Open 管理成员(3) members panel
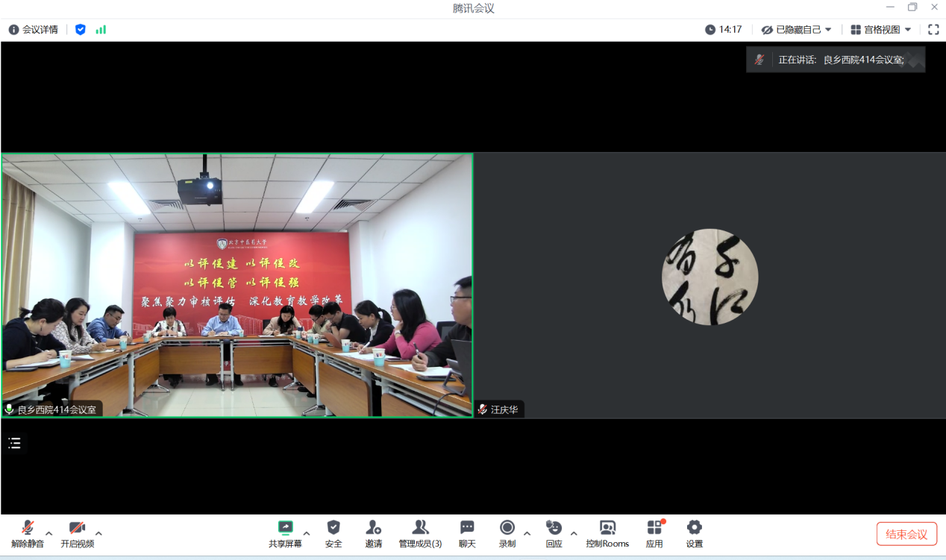The width and height of the screenshot is (946, 560). click(420, 528)
